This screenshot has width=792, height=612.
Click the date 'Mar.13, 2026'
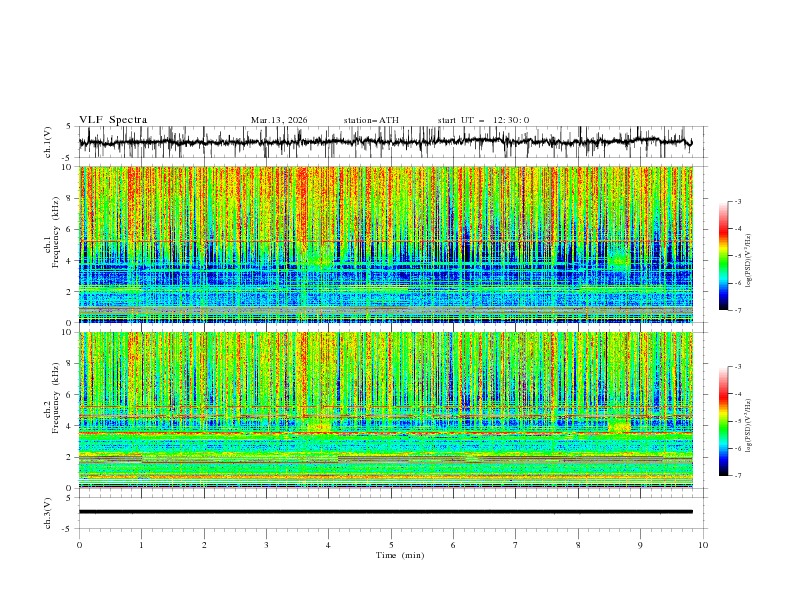(x=279, y=120)
